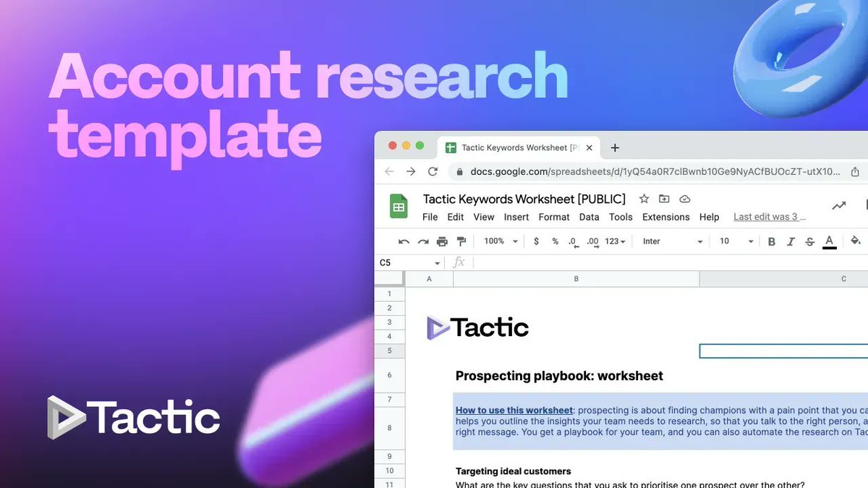Screen dimensions: 868x488
Task: Star the Tactic Keywords Worksheet document
Action: [x=644, y=199]
